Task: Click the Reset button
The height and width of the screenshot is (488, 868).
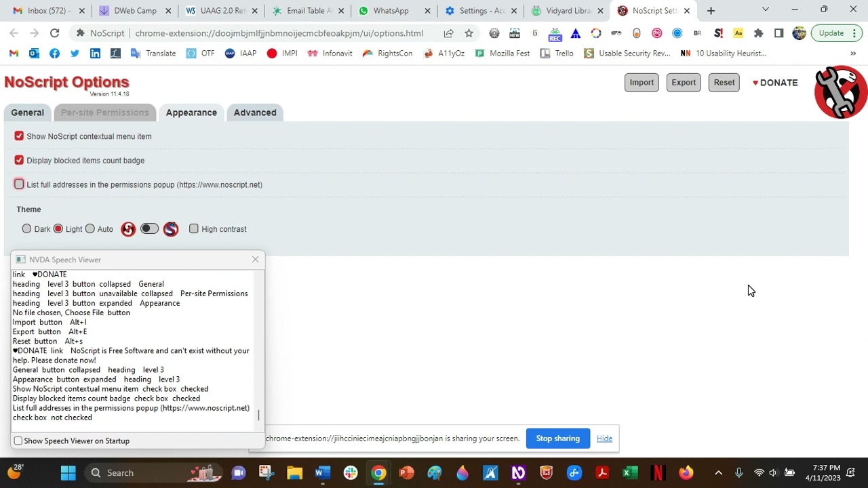Action: pos(724,83)
